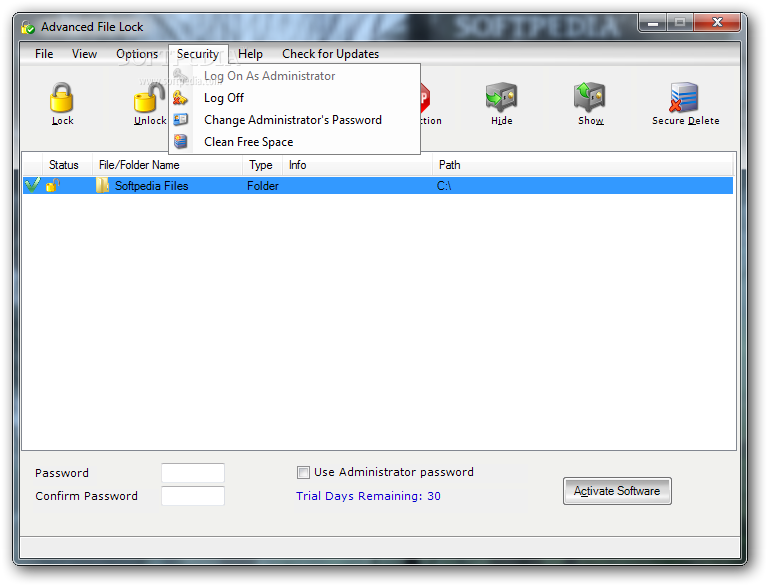
Task: Click the partially hidden stop sign toolbar icon
Action: (x=425, y=97)
